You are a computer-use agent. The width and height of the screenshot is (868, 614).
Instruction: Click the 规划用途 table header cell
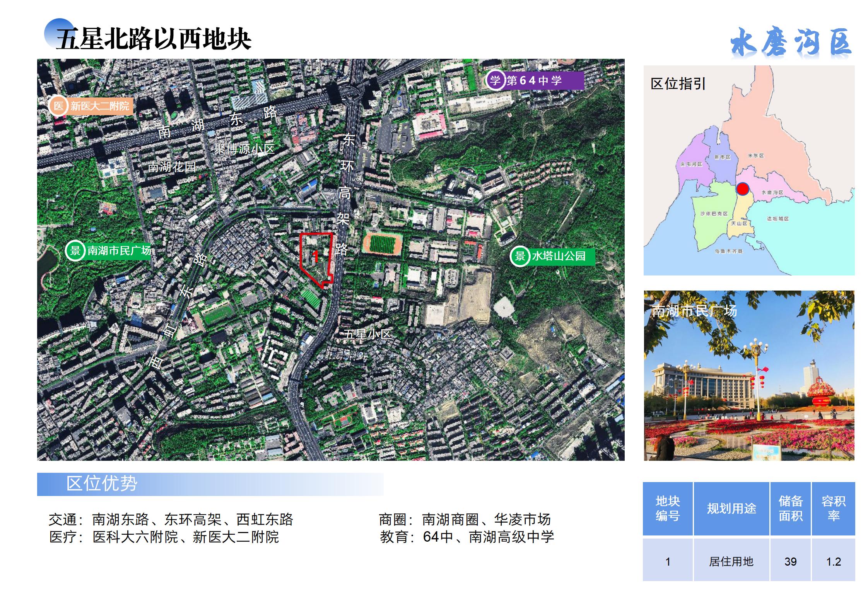pyautogui.click(x=731, y=508)
